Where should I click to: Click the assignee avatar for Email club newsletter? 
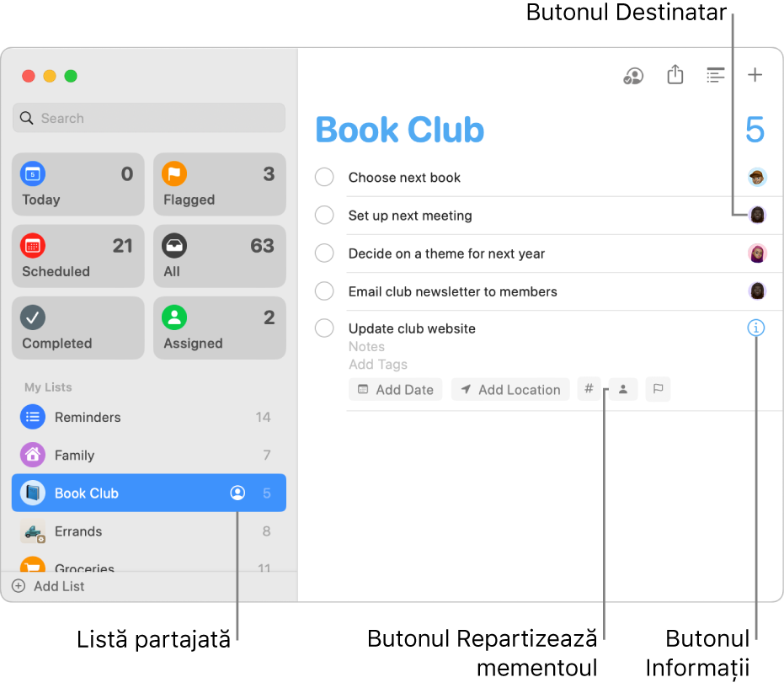click(x=757, y=291)
